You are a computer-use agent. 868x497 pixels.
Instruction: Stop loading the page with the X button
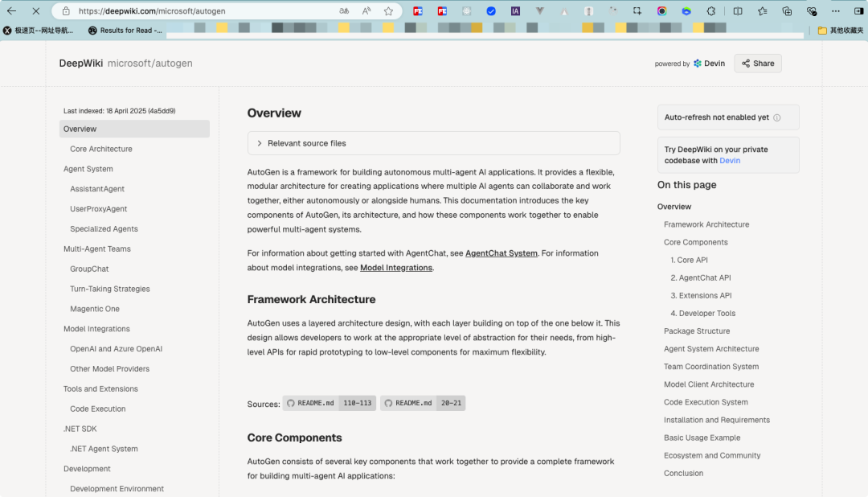(x=36, y=11)
